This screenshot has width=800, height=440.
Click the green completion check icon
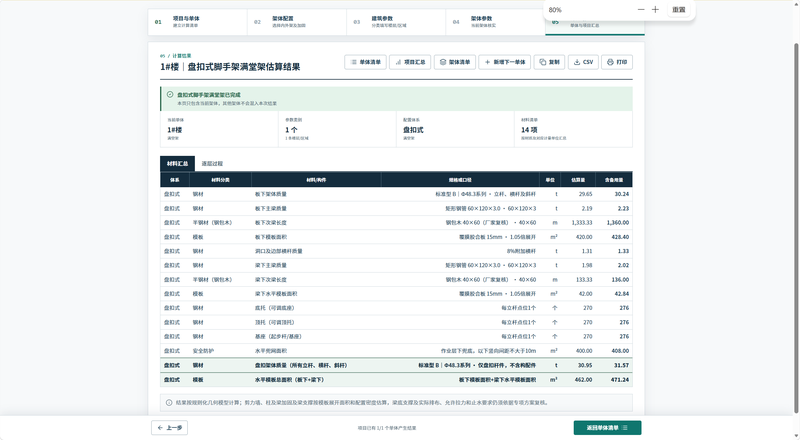170,94
